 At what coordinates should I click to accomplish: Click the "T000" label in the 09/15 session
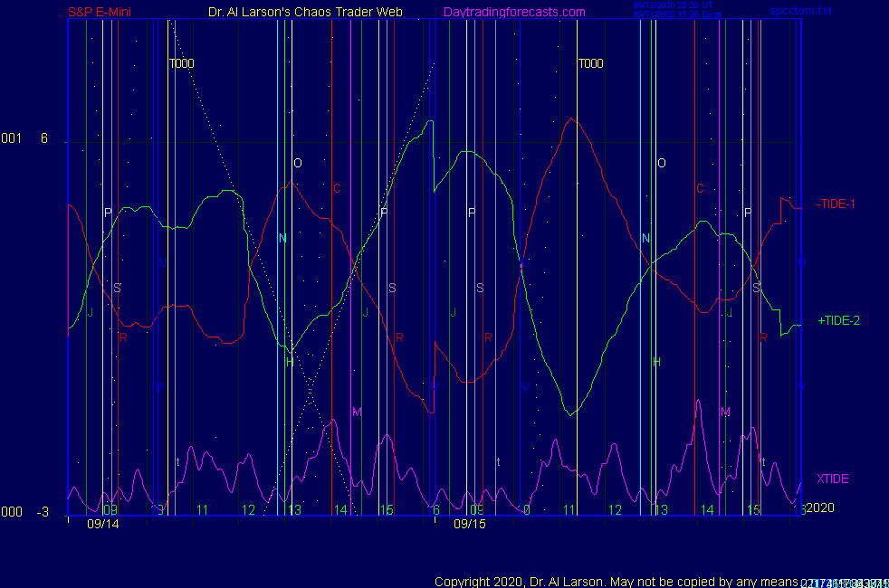pos(591,63)
